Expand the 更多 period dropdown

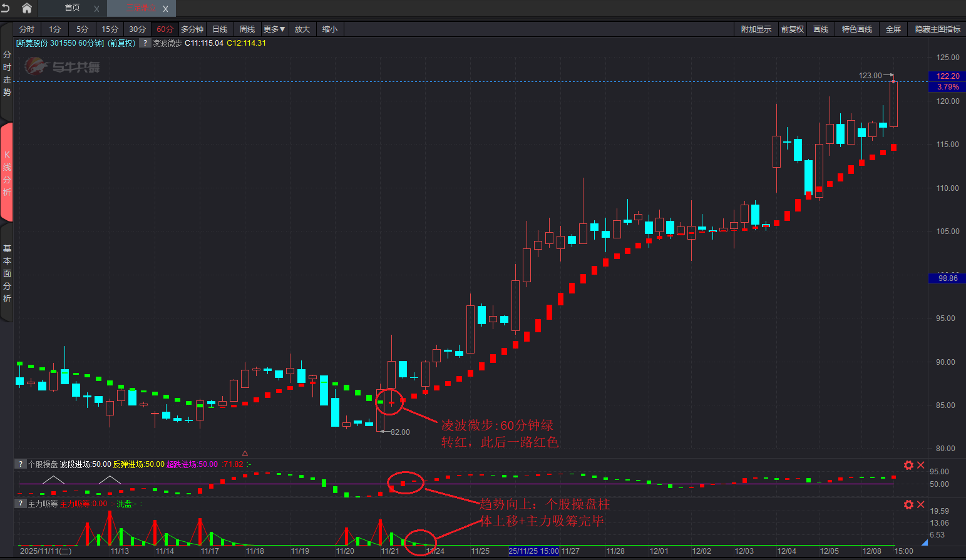tap(274, 29)
